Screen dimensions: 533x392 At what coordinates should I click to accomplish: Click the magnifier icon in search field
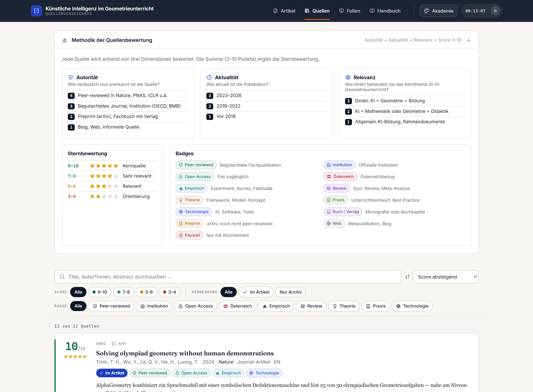pos(62,277)
